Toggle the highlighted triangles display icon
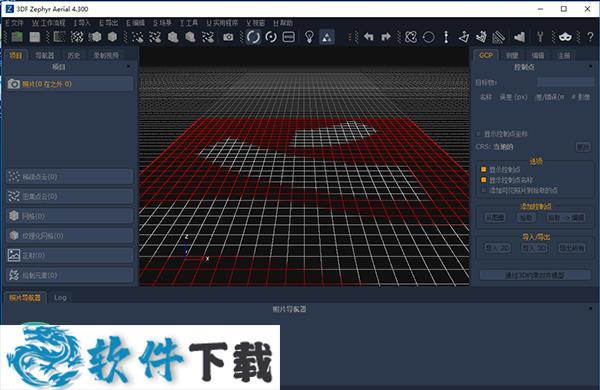This screenshot has width=600, height=390. [x=327, y=37]
